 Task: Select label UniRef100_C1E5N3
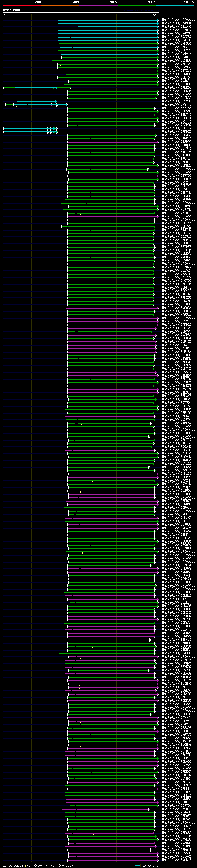pos(177,111)
